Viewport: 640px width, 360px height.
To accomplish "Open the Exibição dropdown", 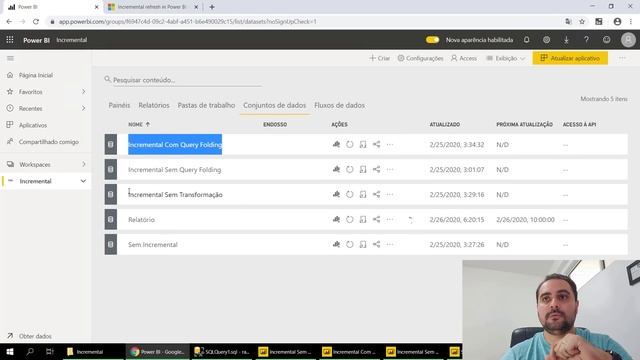I will [x=505, y=58].
